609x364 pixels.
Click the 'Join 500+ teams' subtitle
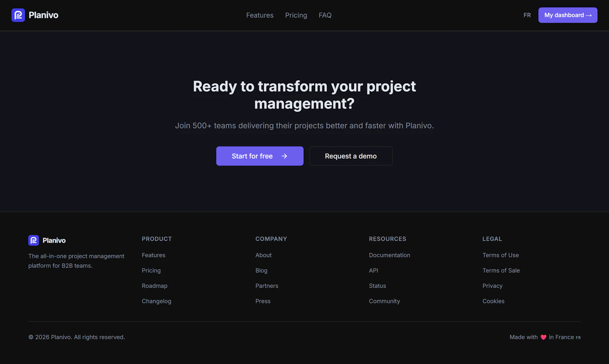(304, 126)
